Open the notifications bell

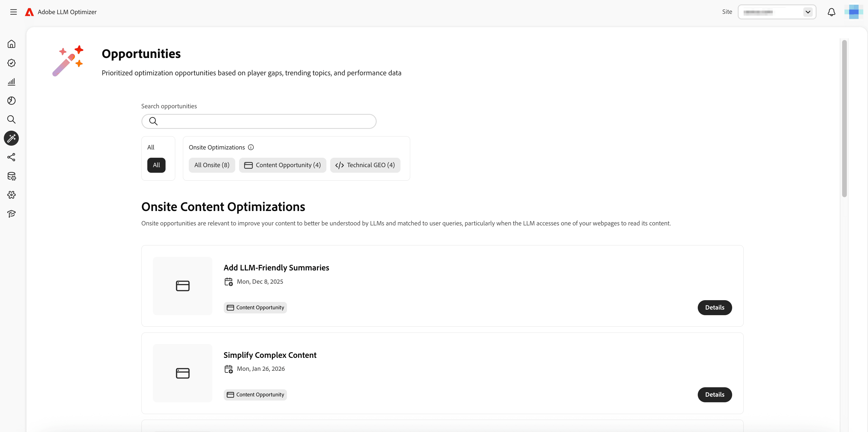pyautogui.click(x=831, y=12)
